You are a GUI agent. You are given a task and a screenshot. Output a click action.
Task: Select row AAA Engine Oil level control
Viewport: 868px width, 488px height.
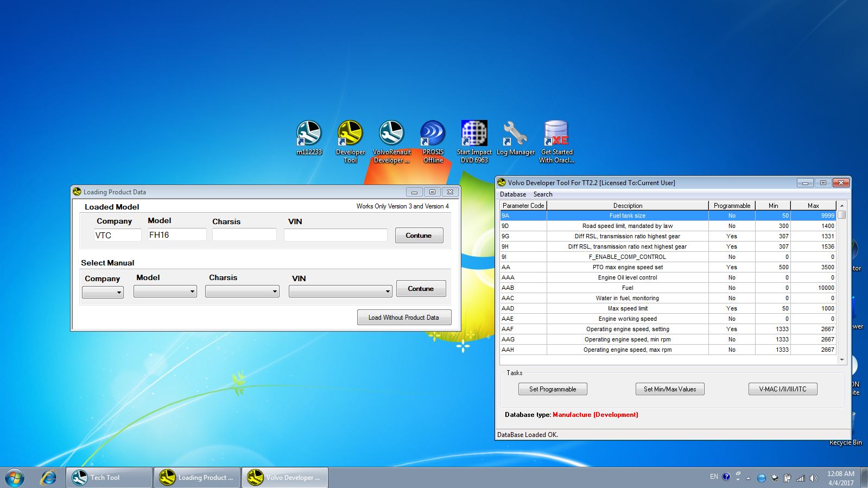coord(668,277)
